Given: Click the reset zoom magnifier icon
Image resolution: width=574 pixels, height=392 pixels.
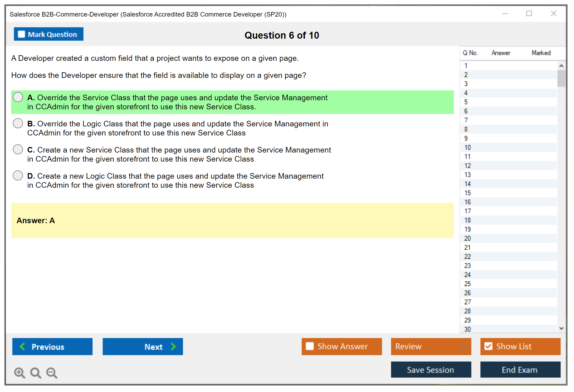Looking at the screenshot, I should [x=36, y=373].
